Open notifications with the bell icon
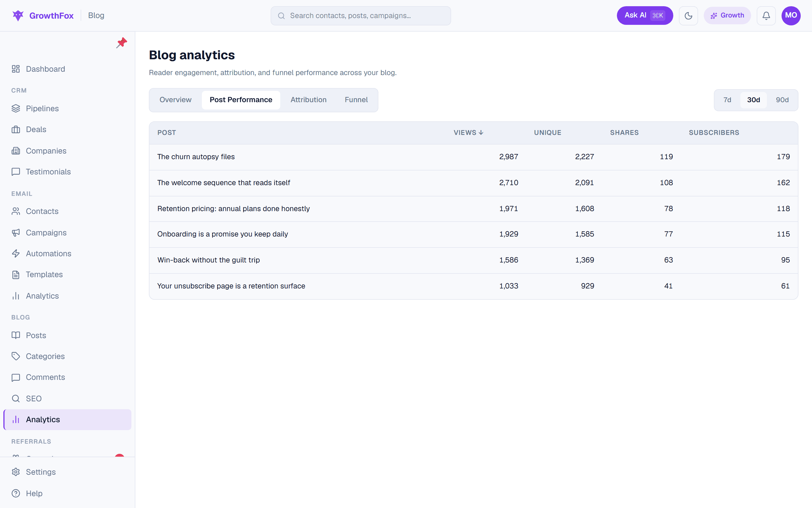812x508 pixels. (x=766, y=16)
